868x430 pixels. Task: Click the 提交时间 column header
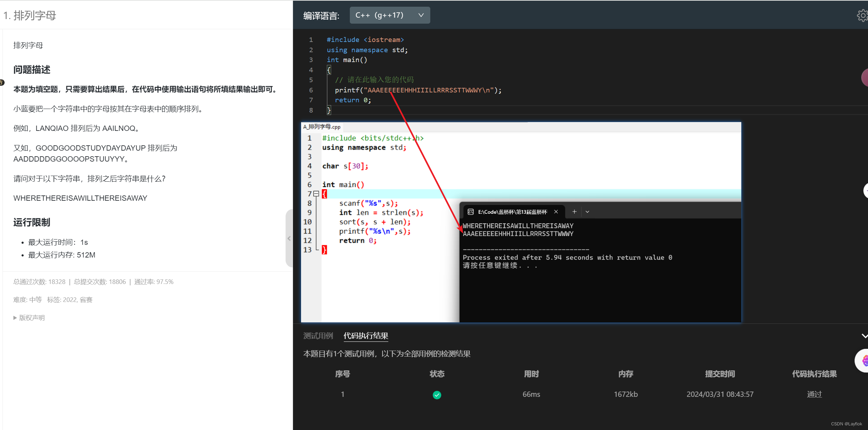(720, 374)
